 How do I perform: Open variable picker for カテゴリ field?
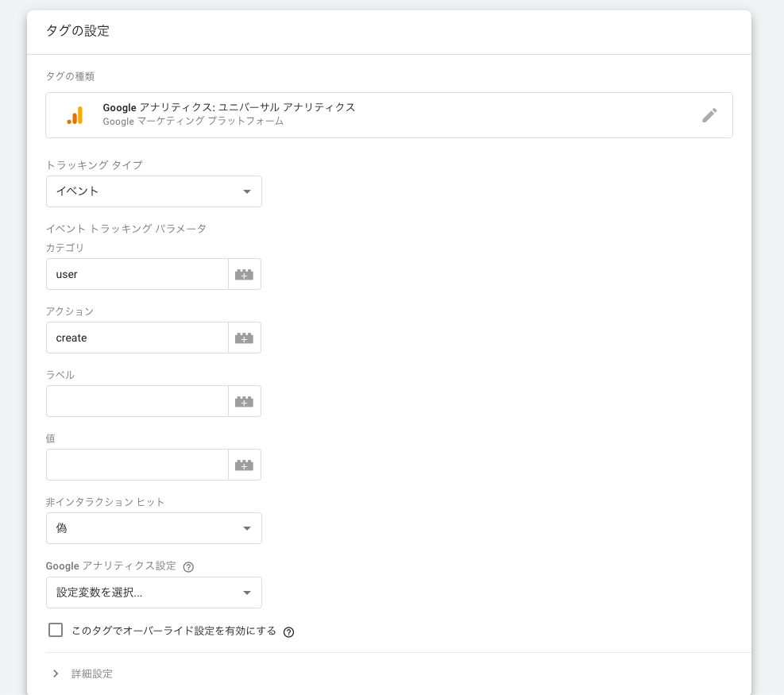[244, 274]
